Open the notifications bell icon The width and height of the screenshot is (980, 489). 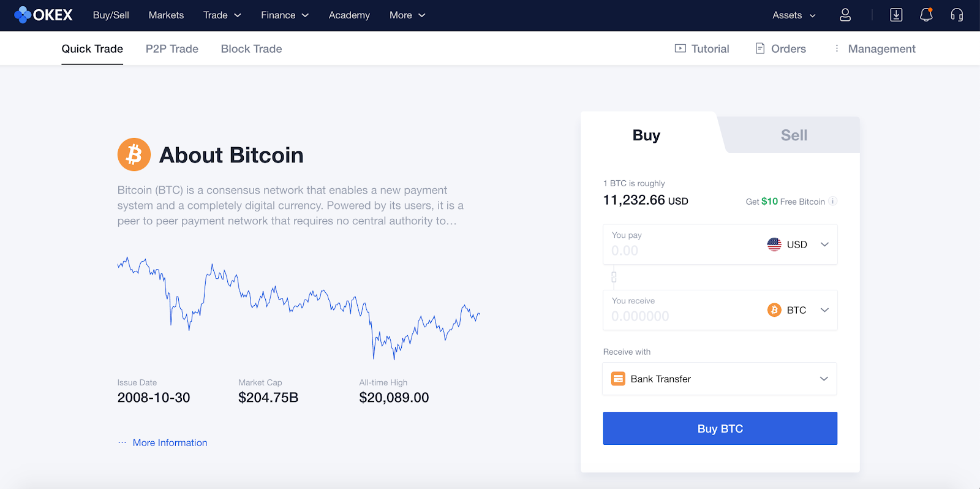tap(926, 15)
